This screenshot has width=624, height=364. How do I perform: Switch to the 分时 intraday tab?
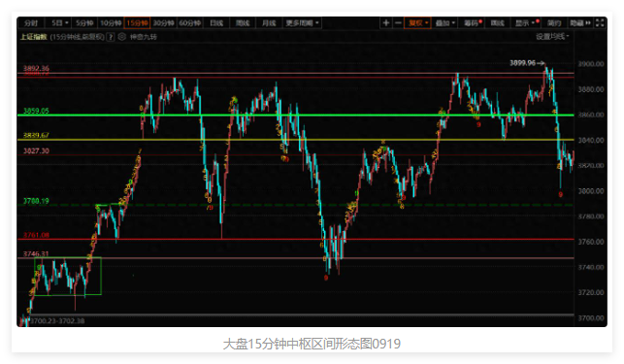click(31, 23)
